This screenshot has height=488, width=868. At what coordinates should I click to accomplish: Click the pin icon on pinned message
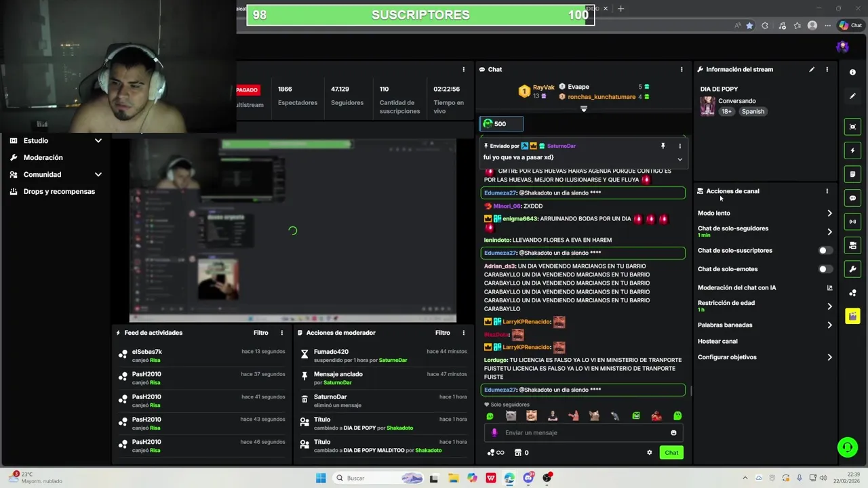coord(663,146)
